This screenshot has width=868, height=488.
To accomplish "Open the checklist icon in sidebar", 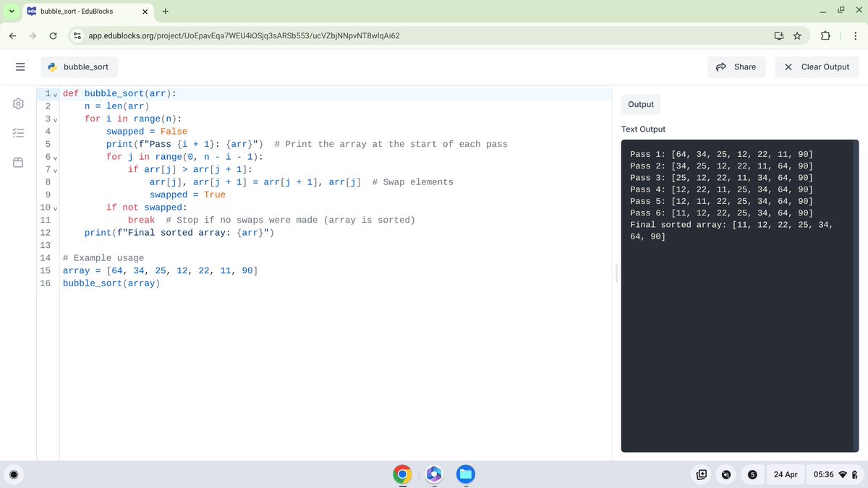I will [19, 133].
